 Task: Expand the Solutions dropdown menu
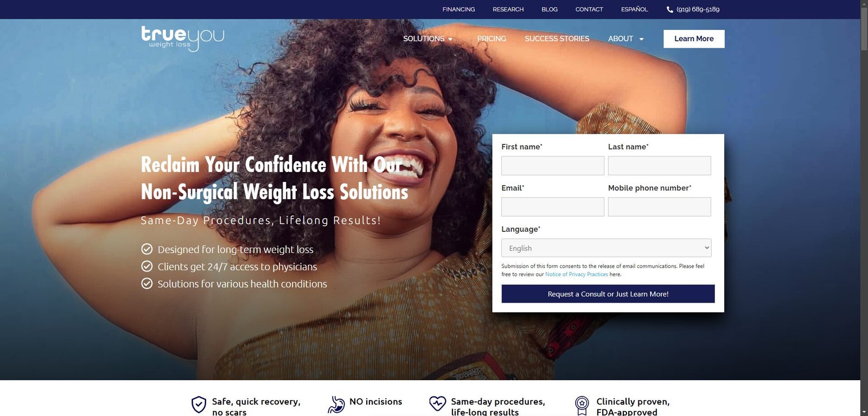coord(427,39)
